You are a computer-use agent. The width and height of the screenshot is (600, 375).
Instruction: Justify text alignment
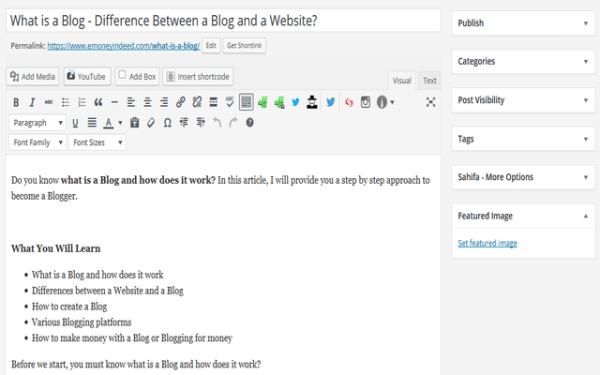click(x=92, y=123)
